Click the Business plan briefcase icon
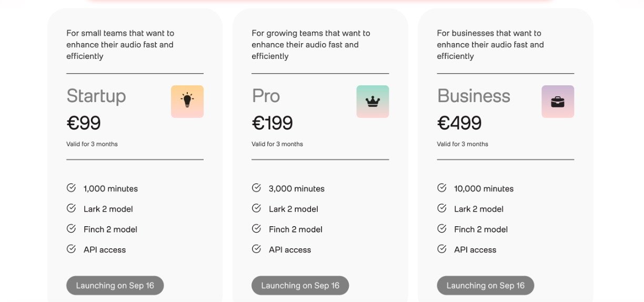 tap(558, 101)
